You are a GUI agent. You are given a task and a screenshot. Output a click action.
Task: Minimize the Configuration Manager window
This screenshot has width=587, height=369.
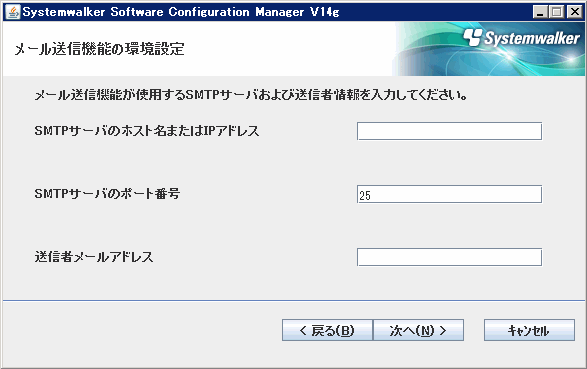(540, 12)
